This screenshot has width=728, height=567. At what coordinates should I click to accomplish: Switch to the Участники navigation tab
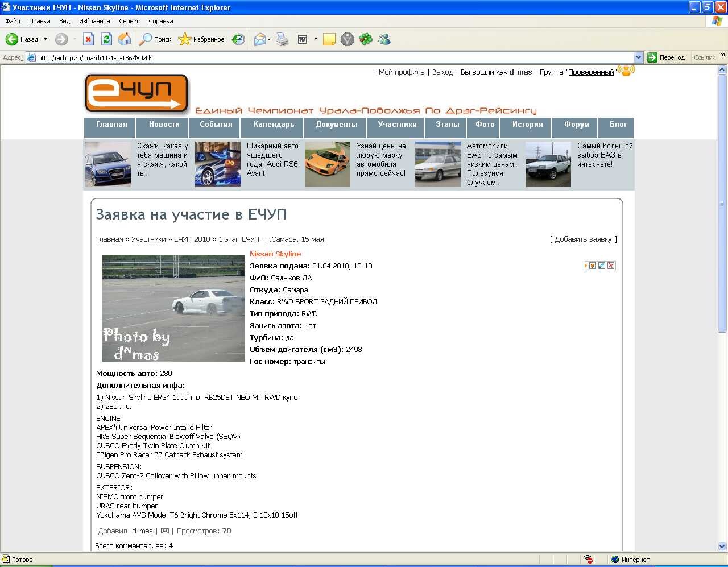click(395, 127)
